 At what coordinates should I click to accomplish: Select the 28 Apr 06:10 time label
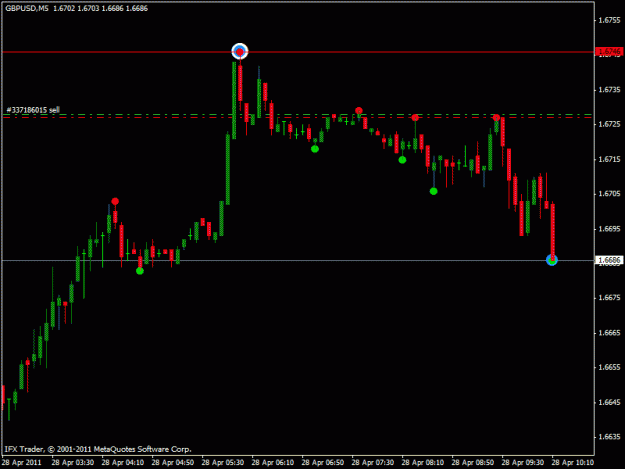(x=273, y=463)
